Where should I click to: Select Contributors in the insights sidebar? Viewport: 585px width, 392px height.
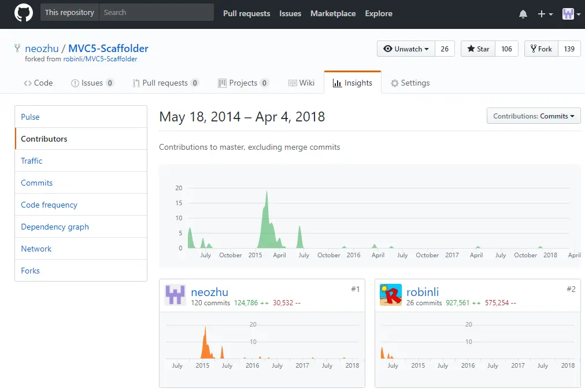point(81,139)
